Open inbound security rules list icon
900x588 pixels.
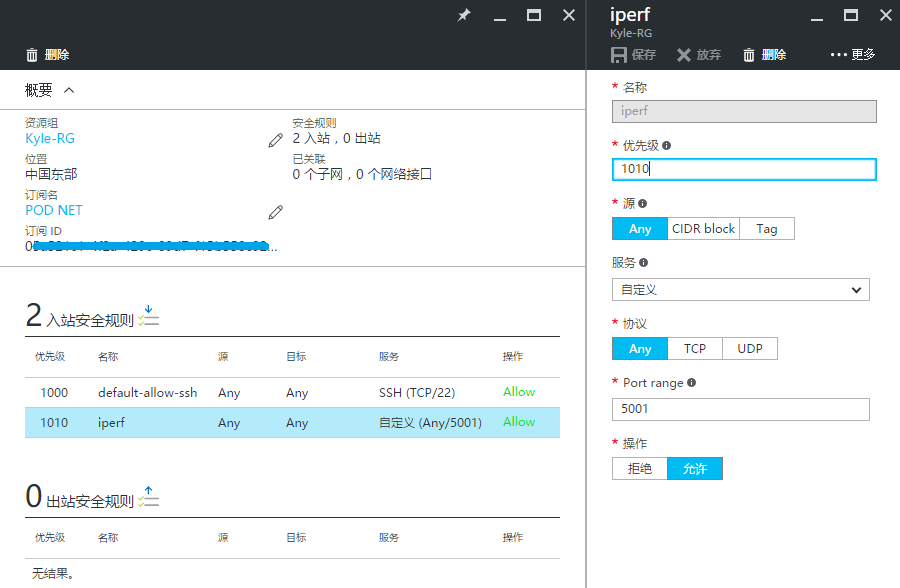(x=149, y=317)
